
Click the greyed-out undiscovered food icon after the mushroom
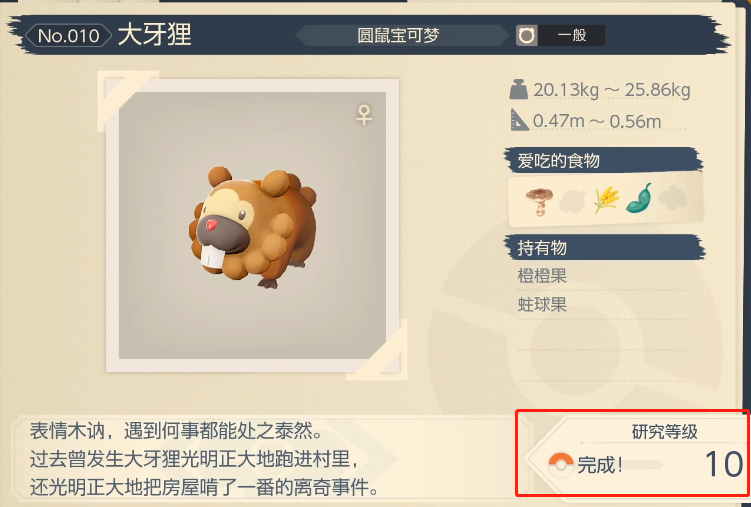[572, 202]
